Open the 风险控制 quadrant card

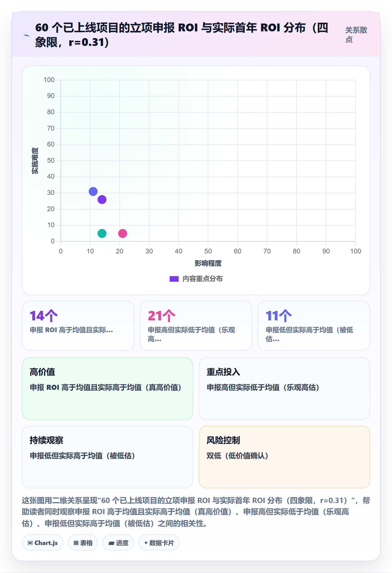coord(284,457)
